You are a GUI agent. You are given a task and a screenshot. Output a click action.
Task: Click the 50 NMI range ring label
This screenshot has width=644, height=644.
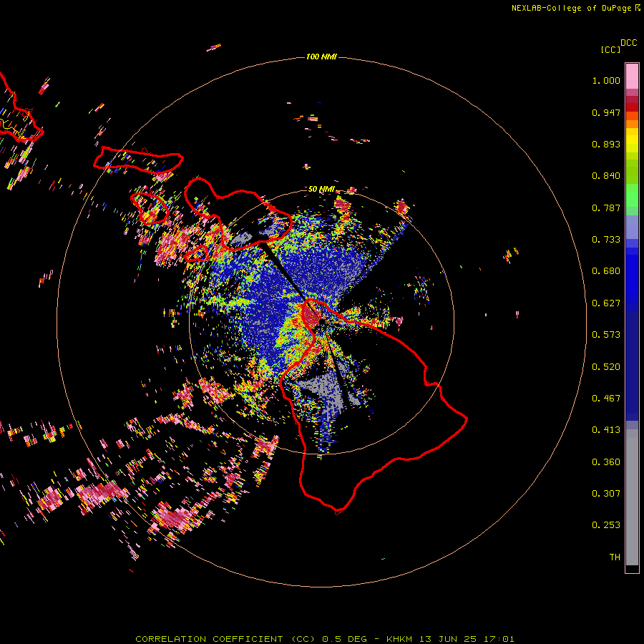[321, 189]
